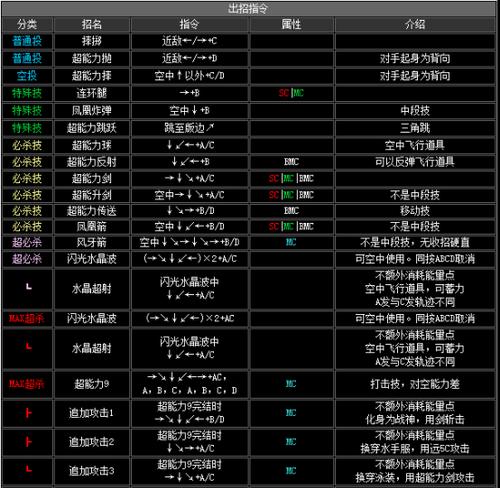Click the 中段技 description cell

[415, 110]
